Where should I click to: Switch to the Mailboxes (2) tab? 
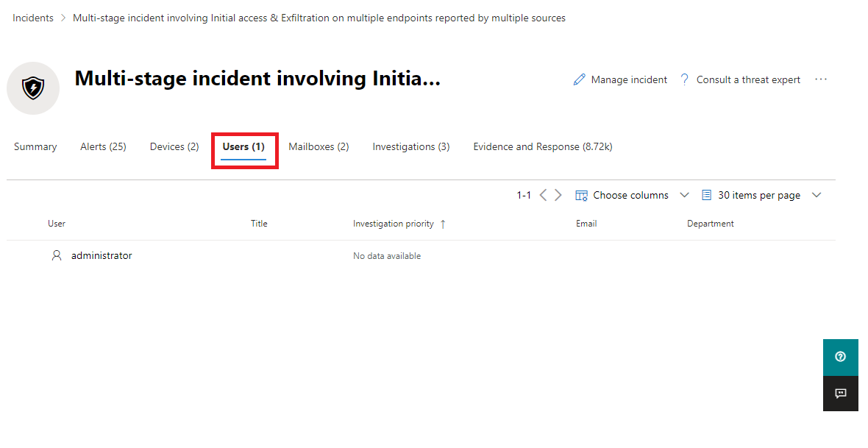coord(319,146)
